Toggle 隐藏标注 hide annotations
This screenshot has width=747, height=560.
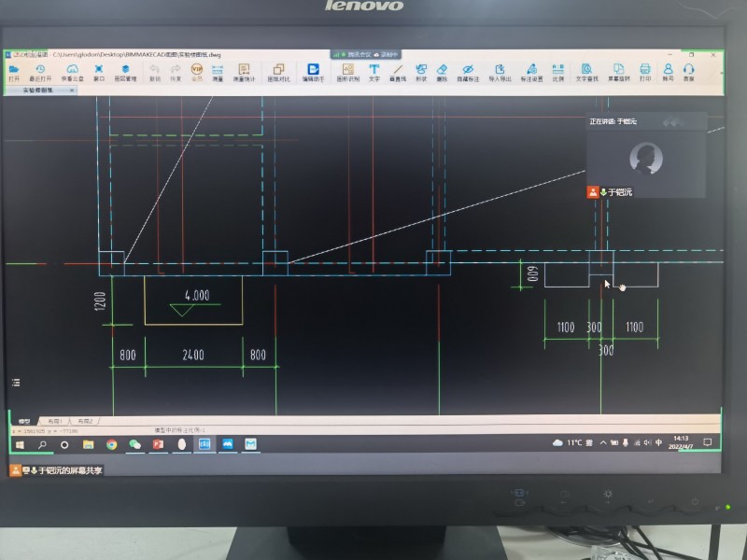[469, 72]
